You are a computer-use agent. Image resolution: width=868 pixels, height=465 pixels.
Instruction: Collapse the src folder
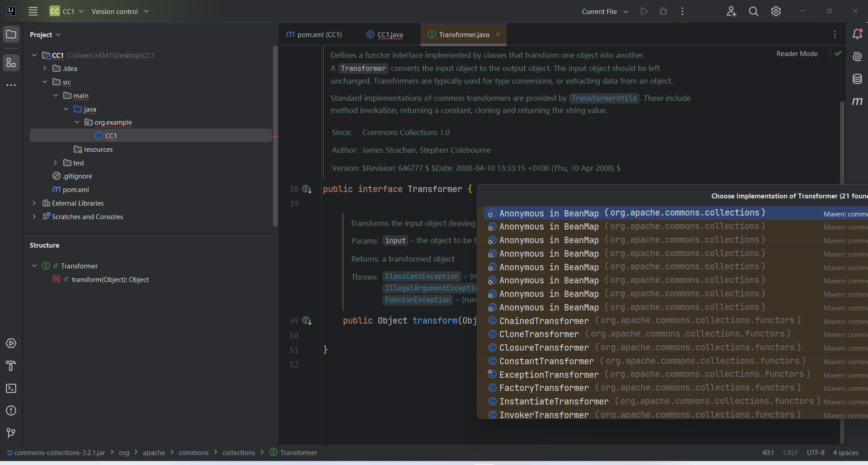click(x=44, y=82)
